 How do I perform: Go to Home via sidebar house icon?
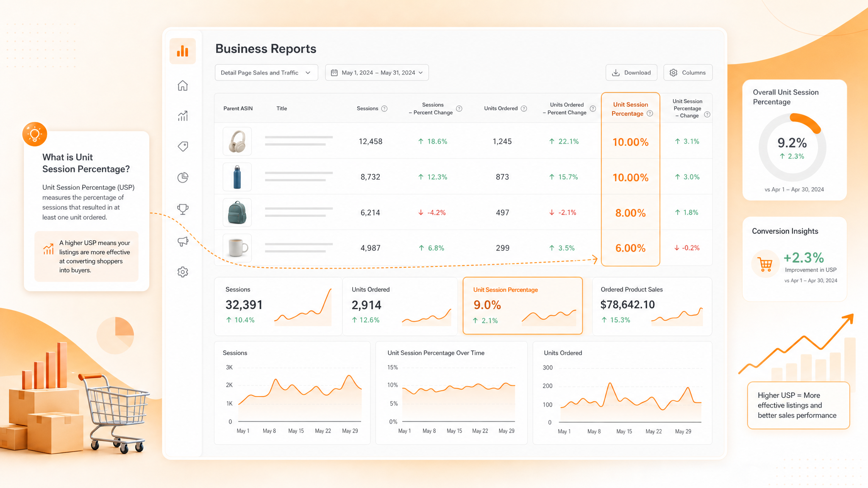coord(183,86)
